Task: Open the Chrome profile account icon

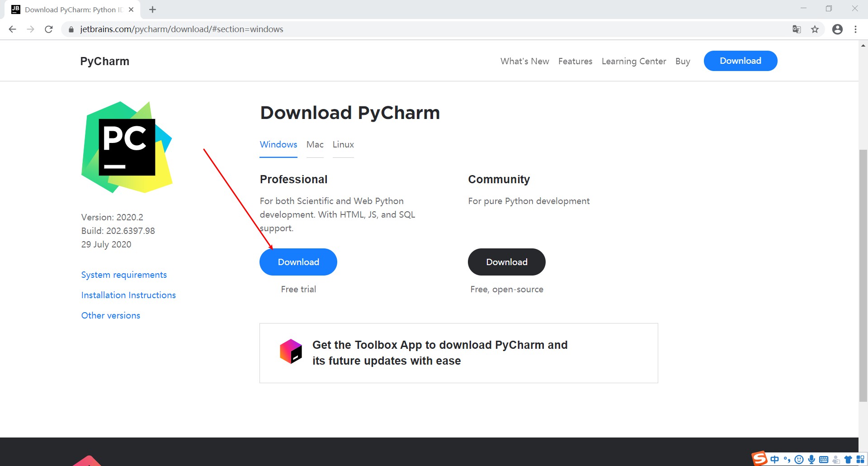Action: (837, 29)
